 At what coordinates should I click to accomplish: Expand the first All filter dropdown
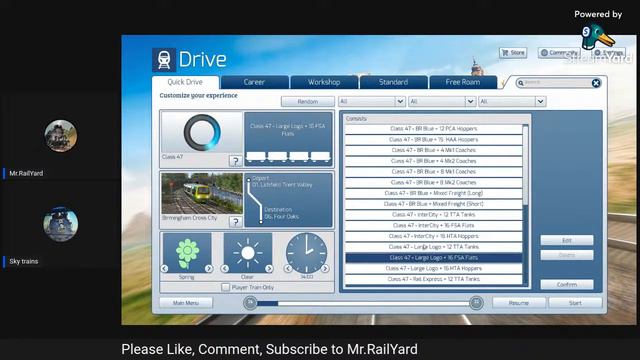click(x=400, y=101)
